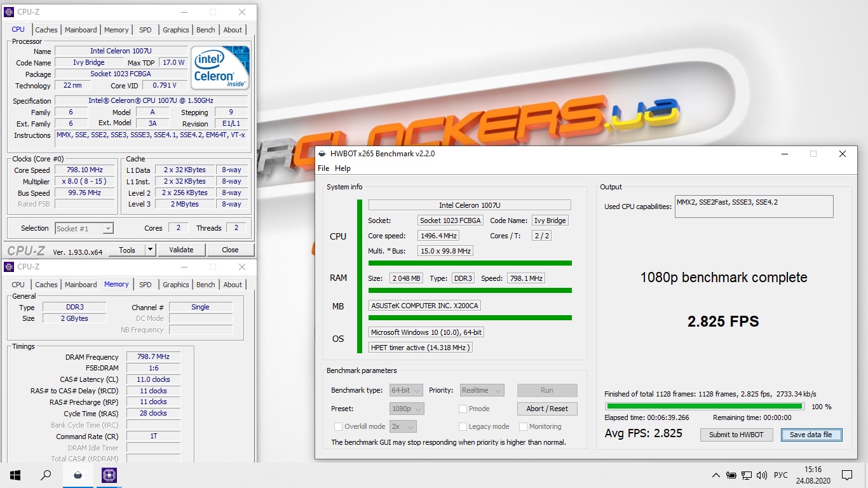Switch the РУС input language indicator
The height and width of the screenshot is (488, 868).
(781, 475)
